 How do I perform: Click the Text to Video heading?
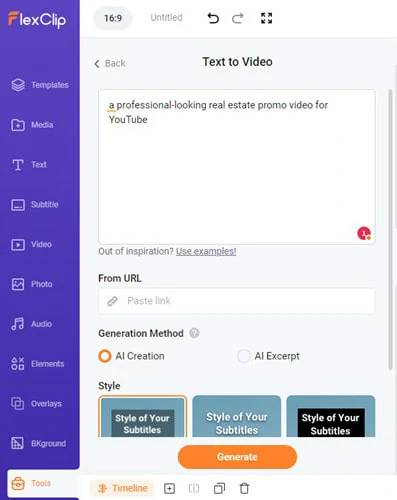tap(237, 62)
